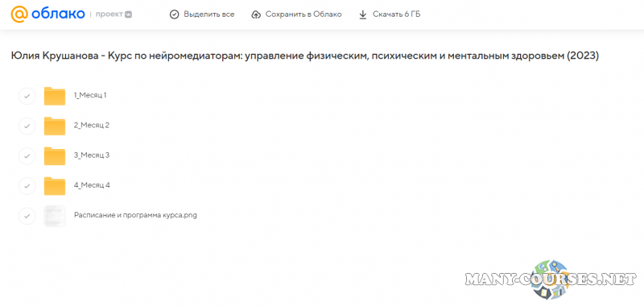This screenshot has height=306, width=644.
Task: Click the Юлия Крушанова course title heading
Action: pyautogui.click(x=305, y=56)
